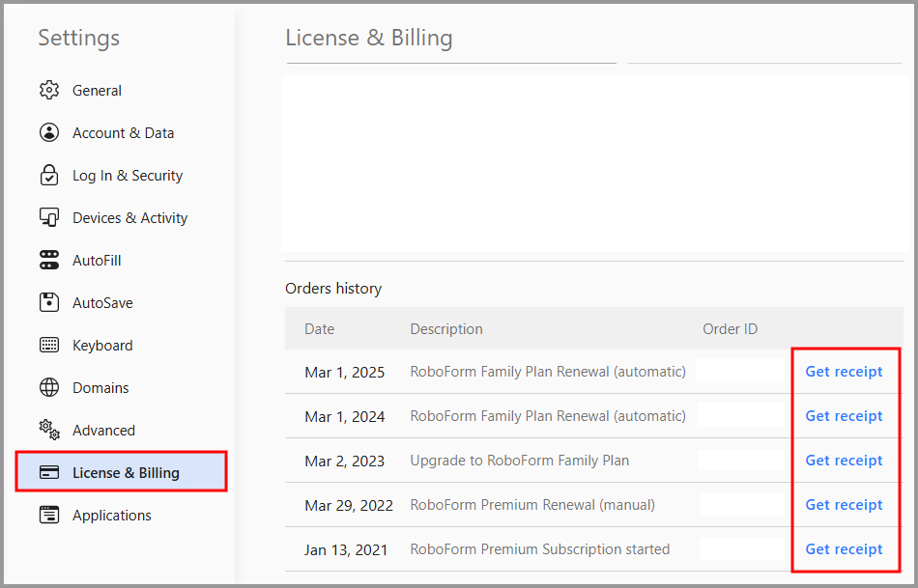The image size is (918, 588).
Task: Click 2024 'RoboForm Family Plan Renewal (automatic)' description
Action: (548, 416)
